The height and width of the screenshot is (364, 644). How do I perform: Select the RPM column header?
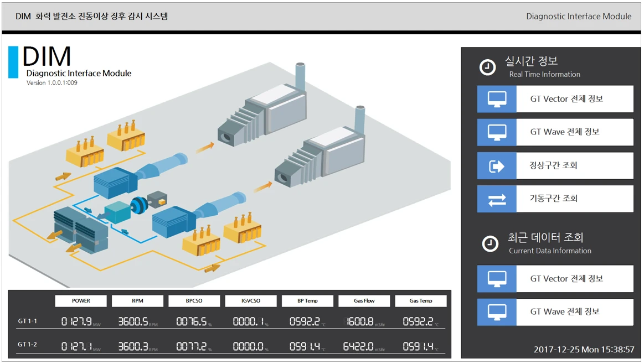137,301
